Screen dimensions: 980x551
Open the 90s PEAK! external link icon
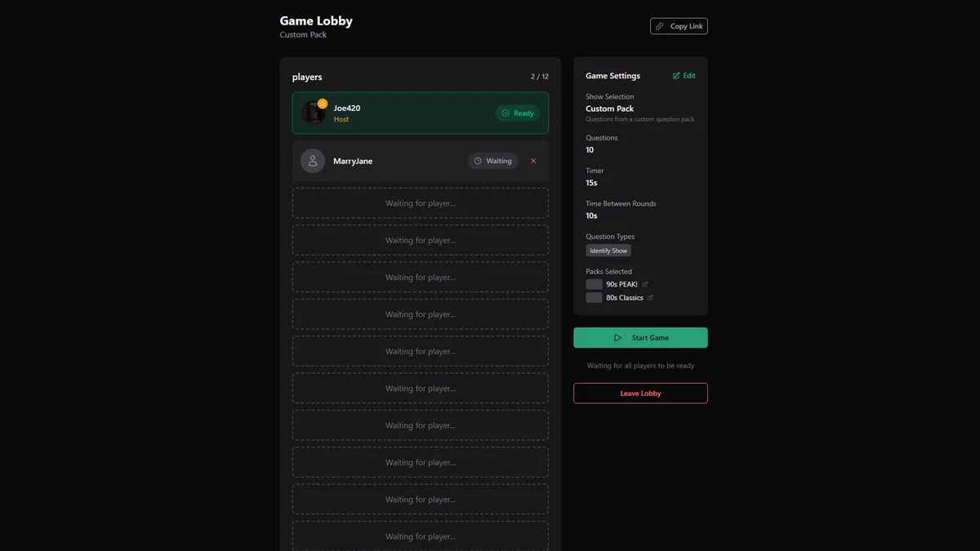coord(645,284)
